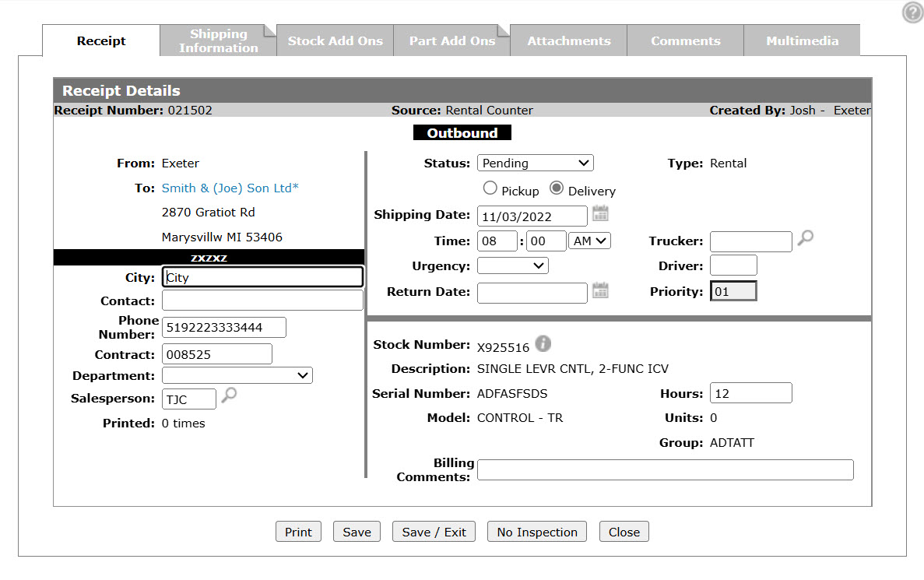This screenshot has width=924, height=580.
Task: Focus the Phone Number field
Action: (224, 328)
